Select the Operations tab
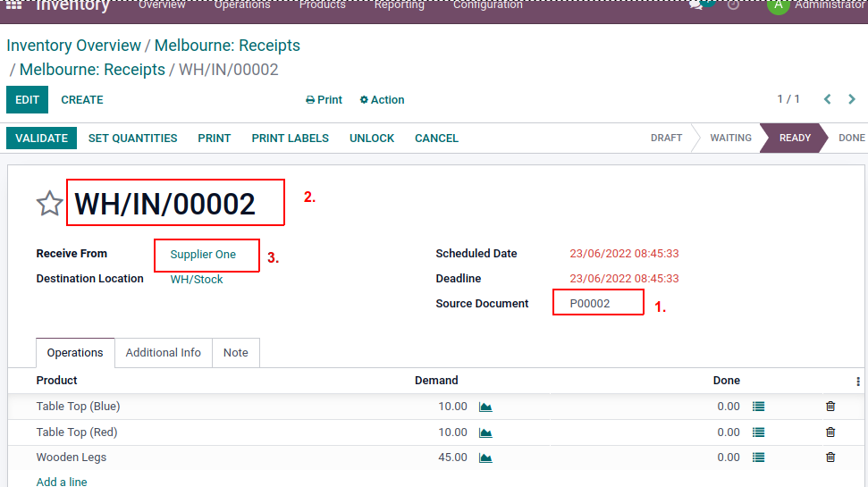The width and height of the screenshot is (868, 487). [75, 353]
